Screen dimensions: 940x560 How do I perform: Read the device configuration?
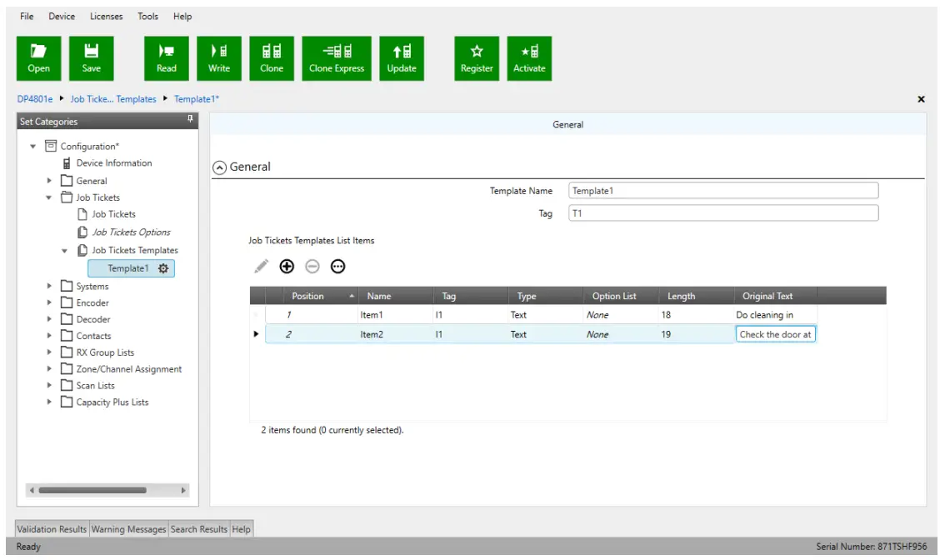pyautogui.click(x=167, y=58)
